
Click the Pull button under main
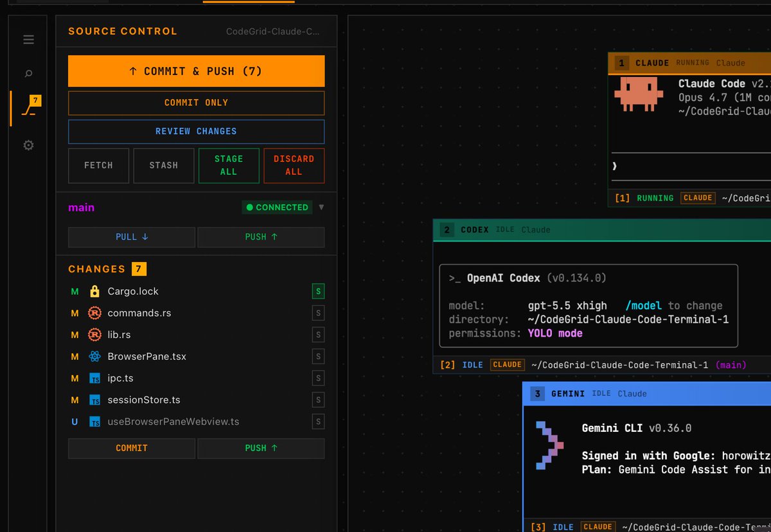pos(132,237)
